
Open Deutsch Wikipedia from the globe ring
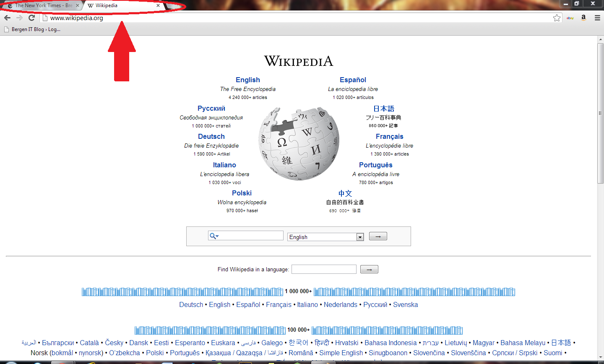click(x=211, y=136)
